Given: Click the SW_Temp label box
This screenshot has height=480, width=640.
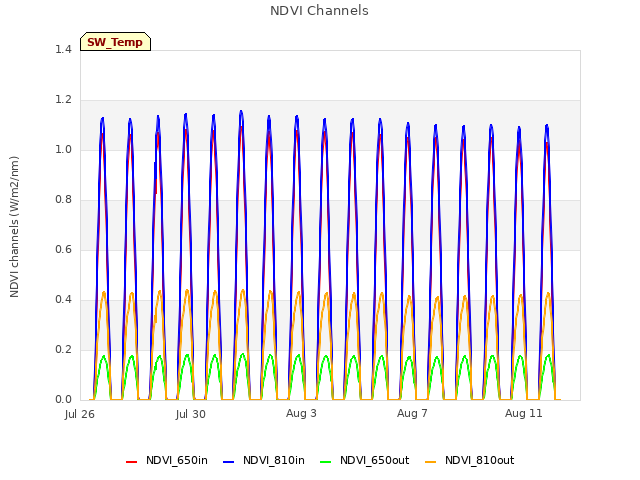Looking at the screenshot, I should click(x=116, y=42).
